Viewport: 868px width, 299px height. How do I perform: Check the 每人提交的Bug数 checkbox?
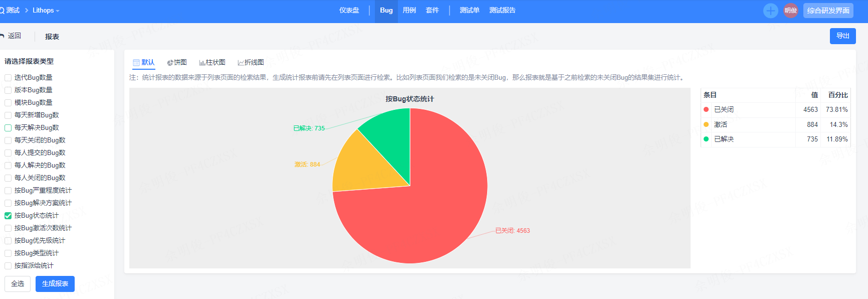pos(8,153)
